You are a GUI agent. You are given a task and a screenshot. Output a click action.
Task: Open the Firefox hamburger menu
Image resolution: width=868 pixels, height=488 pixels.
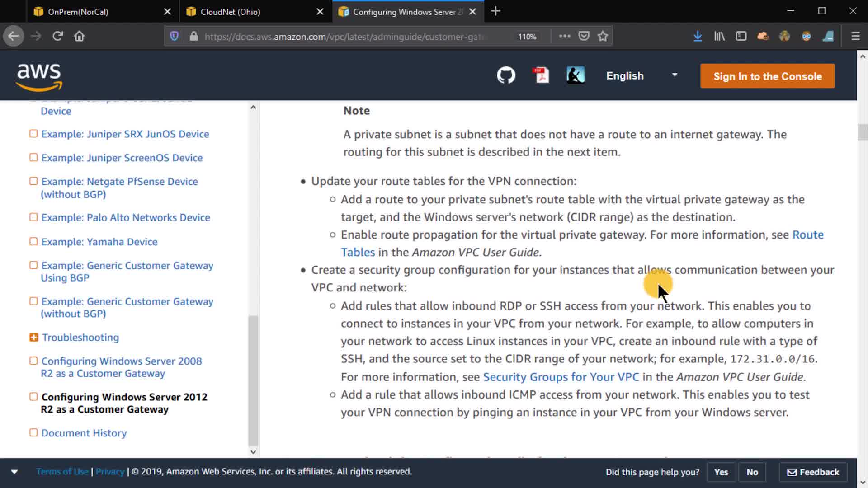pyautogui.click(x=855, y=36)
